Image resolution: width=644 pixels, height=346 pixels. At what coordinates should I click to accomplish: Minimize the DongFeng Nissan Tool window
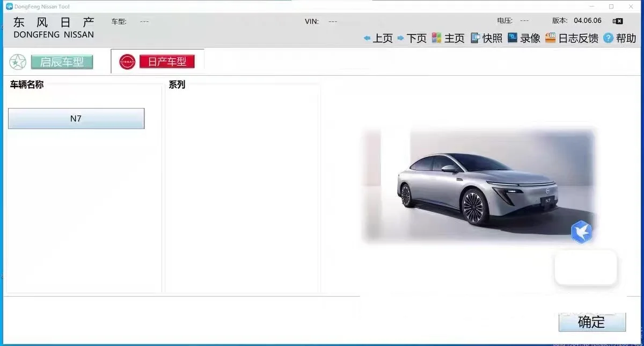592,6
